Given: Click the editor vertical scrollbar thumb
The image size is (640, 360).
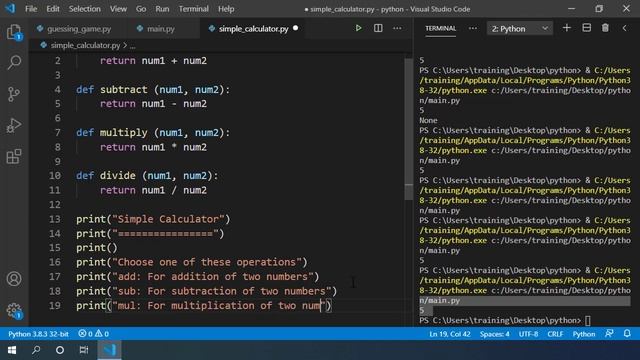Looking at the screenshot, I should click(409, 129).
